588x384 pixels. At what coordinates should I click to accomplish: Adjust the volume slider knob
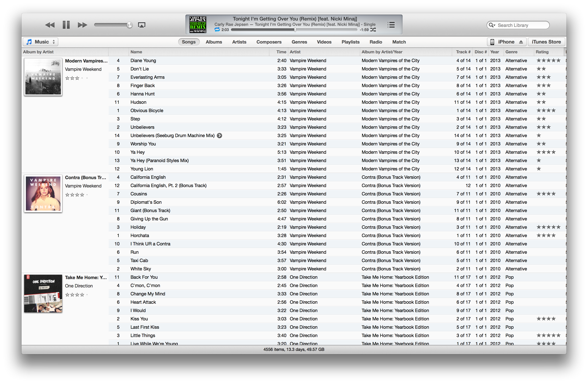(129, 25)
